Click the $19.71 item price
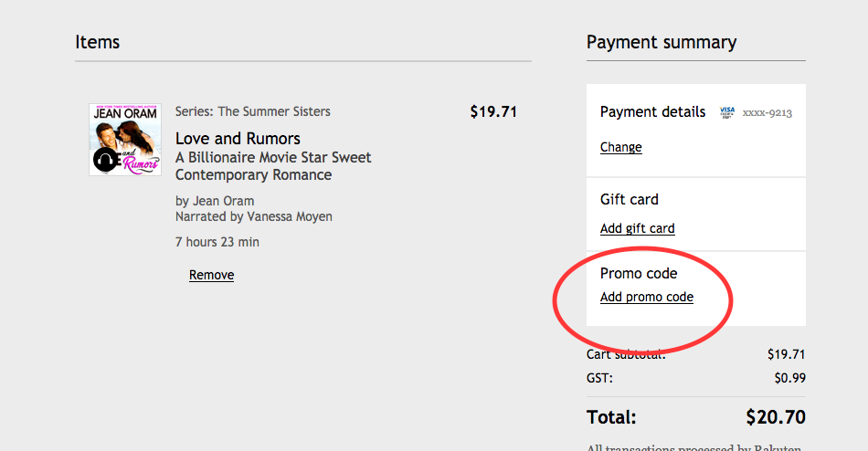The width and height of the screenshot is (868, 451). pyautogui.click(x=493, y=112)
